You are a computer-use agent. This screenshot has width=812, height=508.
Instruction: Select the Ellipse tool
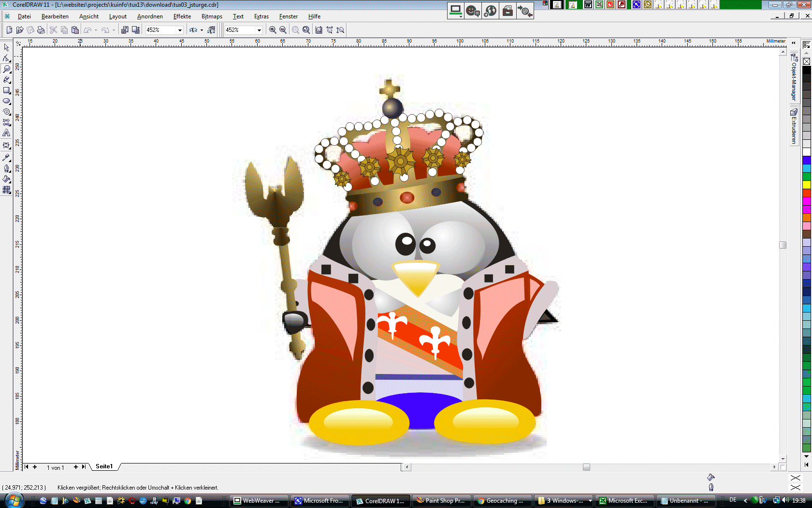coord(6,101)
